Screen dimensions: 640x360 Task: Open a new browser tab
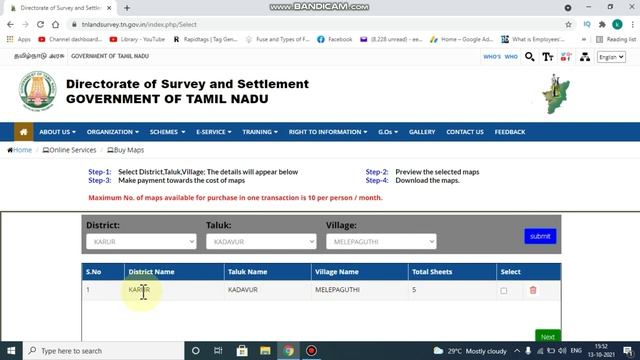(x=127, y=8)
